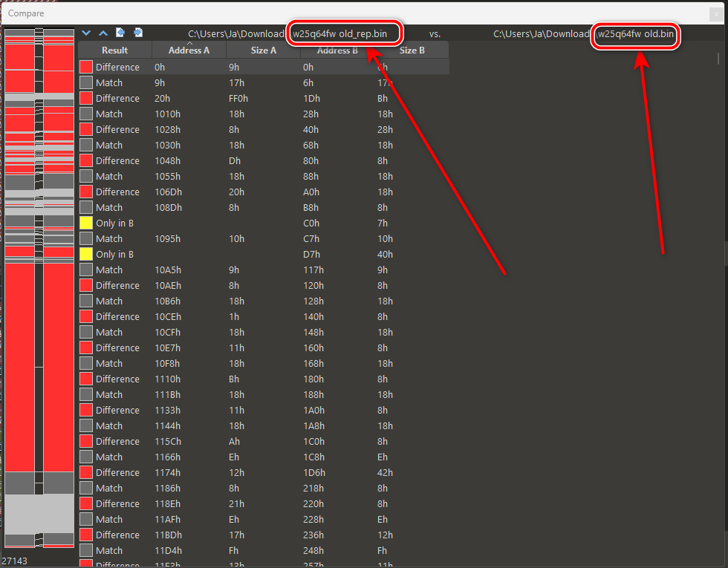Sort by the Size B column header
728x568 pixels.
[x=412, y=50]
